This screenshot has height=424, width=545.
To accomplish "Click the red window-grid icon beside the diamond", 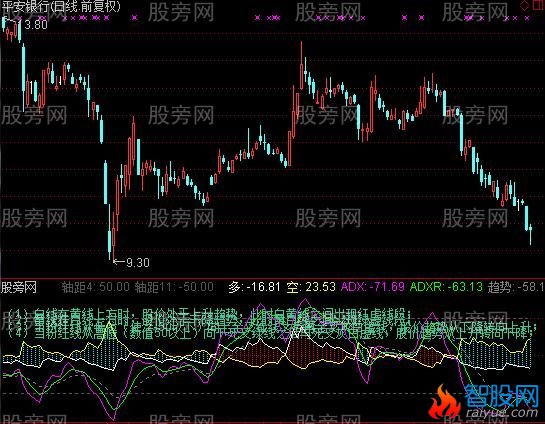I will (538, 5).
